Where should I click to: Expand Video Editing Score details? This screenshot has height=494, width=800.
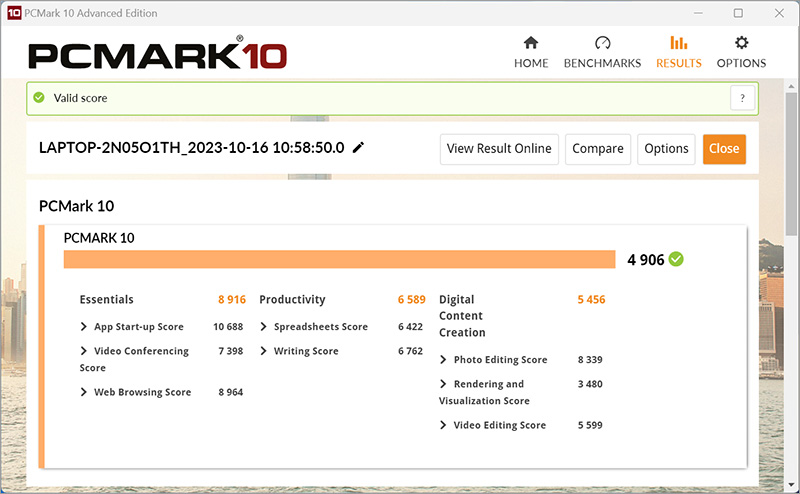(443, 425)
